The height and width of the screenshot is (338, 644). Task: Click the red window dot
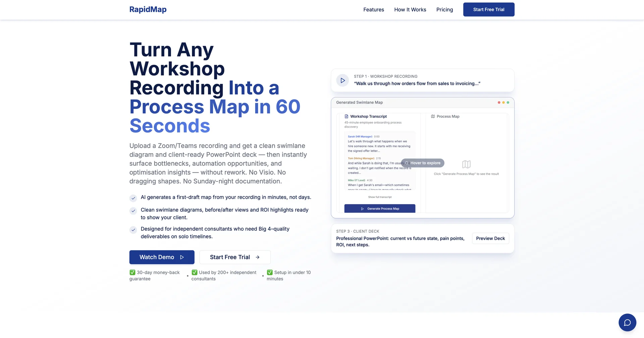tap(499, 103)
